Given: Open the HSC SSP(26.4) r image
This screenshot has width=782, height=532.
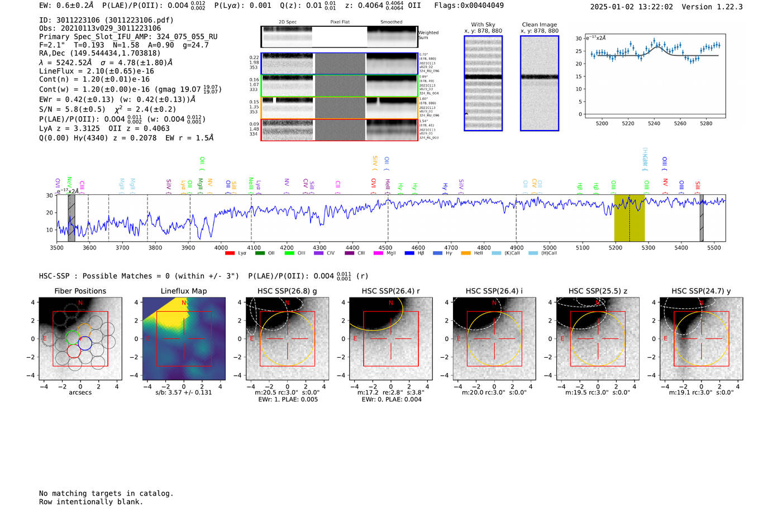Looking at the screenshot, I should (390, 339).
